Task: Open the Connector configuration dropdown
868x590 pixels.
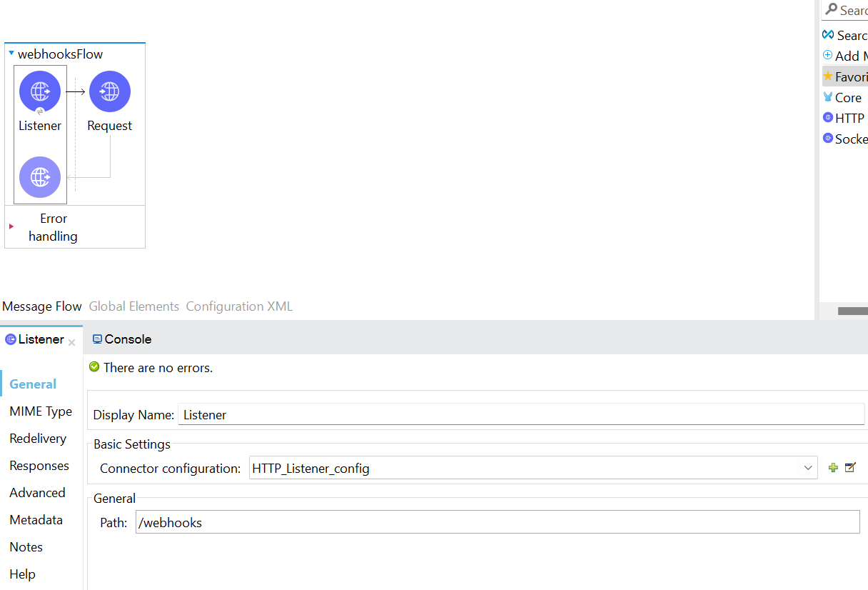Action: [807, 468]
